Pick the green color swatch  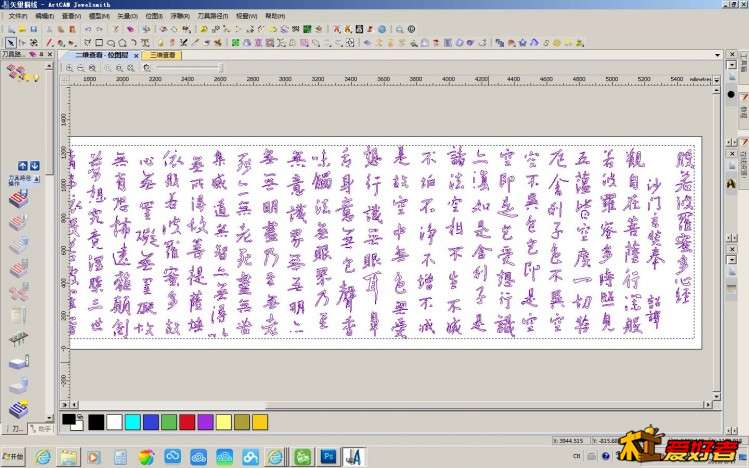[x=169, y=422]
